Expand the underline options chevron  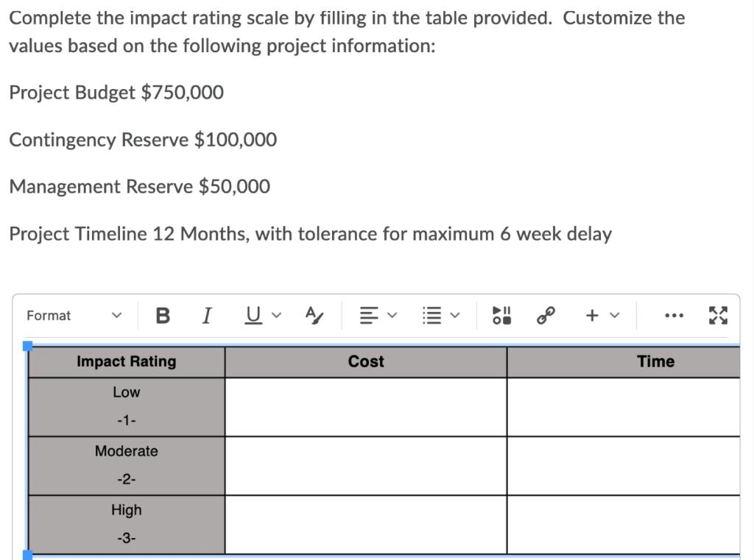click(x=278, y=316)
